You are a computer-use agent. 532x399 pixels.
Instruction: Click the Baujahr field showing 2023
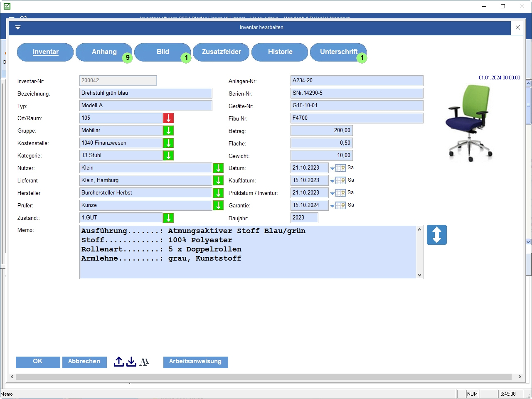[x=304, y=218]
